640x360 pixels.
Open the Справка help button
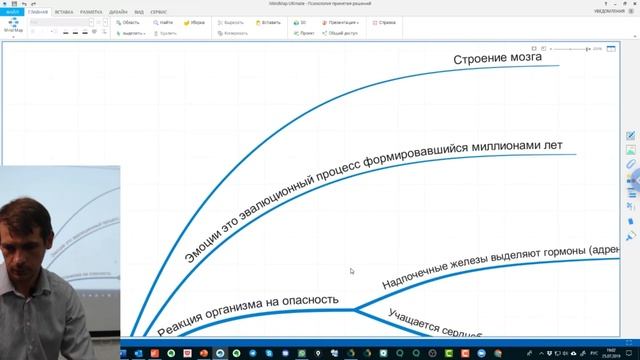pyautogui.click(x=384, y=23)
